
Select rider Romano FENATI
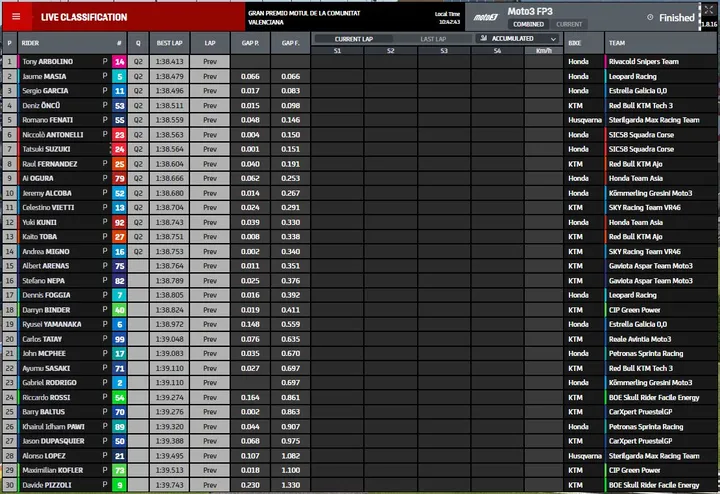[x=47, y=120]
